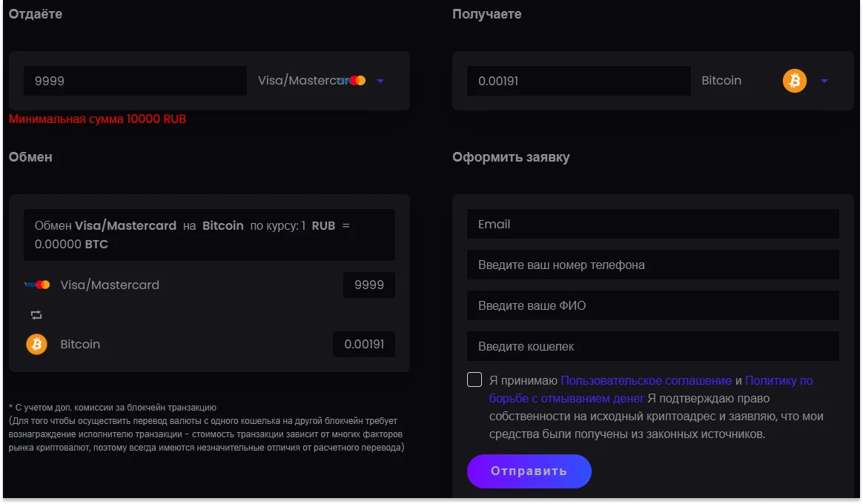
Task: Open the Пользовательское соглашение link
Action: click(x=647, y=380)
